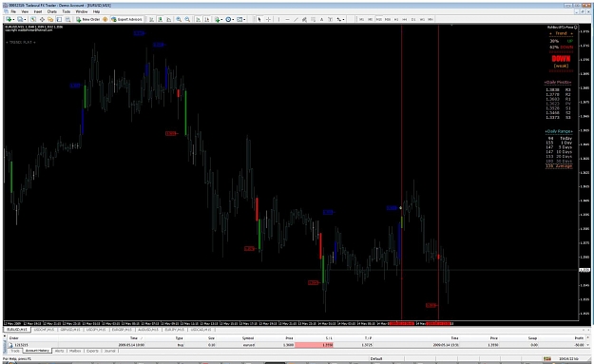
Task: Open the Experts tab in Terminal
Action: [x=92, y=351]
